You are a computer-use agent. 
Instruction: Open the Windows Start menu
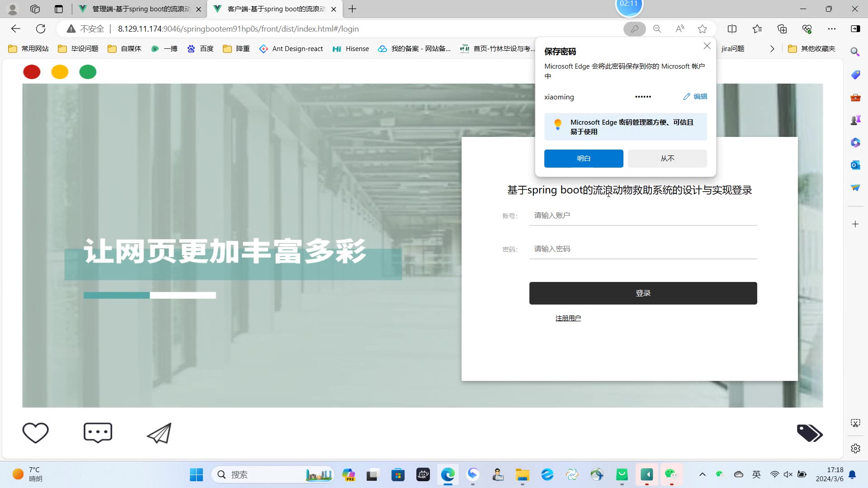[196, 475]
